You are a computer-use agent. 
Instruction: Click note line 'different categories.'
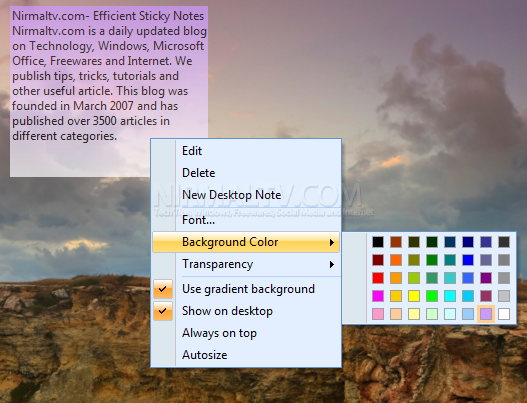click(65, 136)
